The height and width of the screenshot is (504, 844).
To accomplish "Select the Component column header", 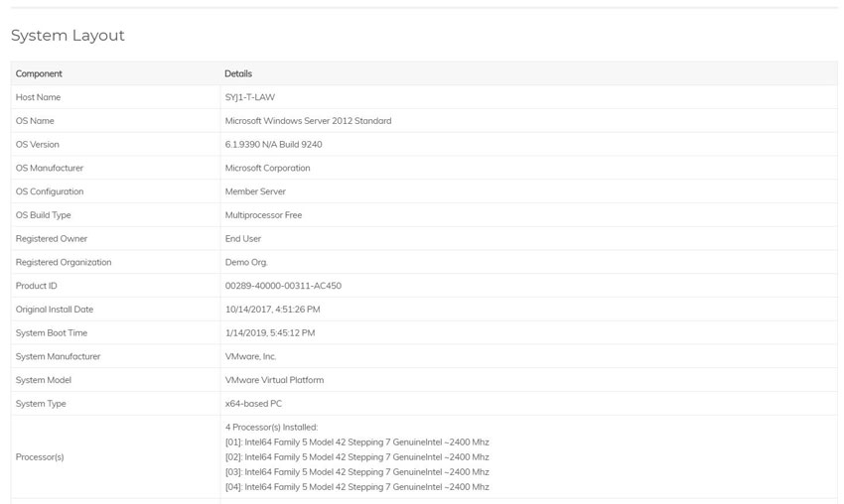I will 39,73.
